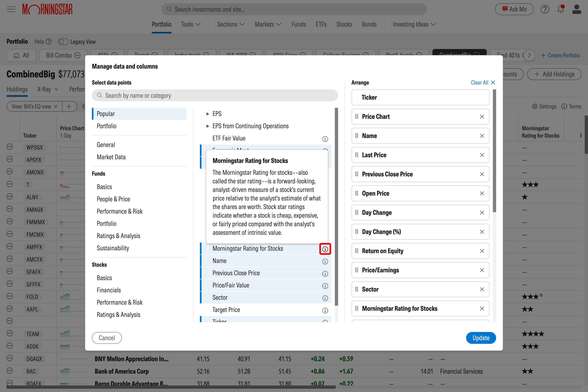Open Investing Ideas dropdown
Screen dimensions: 588x392
click(x=414, y=24)
